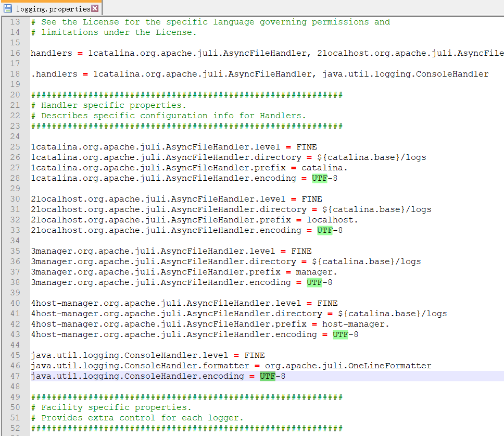504x436 pixels.
Task: Click '4host-manager.org.apache.juli.AsyncFileHandler.encoding' key
Action: (x=174, y=334)
